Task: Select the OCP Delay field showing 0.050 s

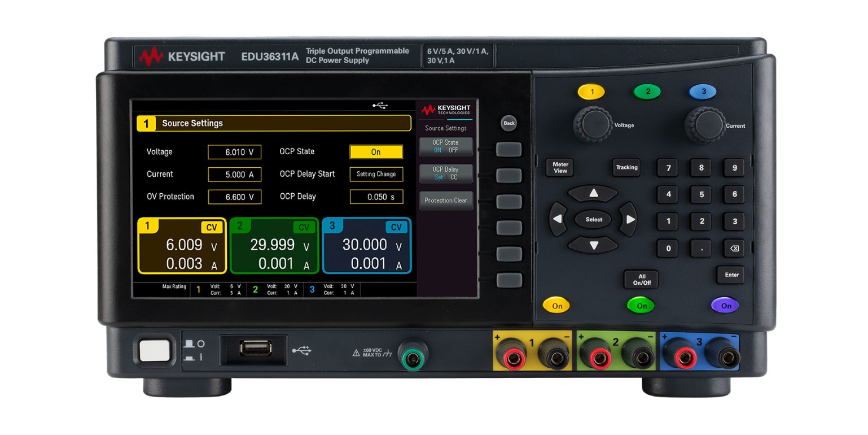Action: (x=376, y=197)
